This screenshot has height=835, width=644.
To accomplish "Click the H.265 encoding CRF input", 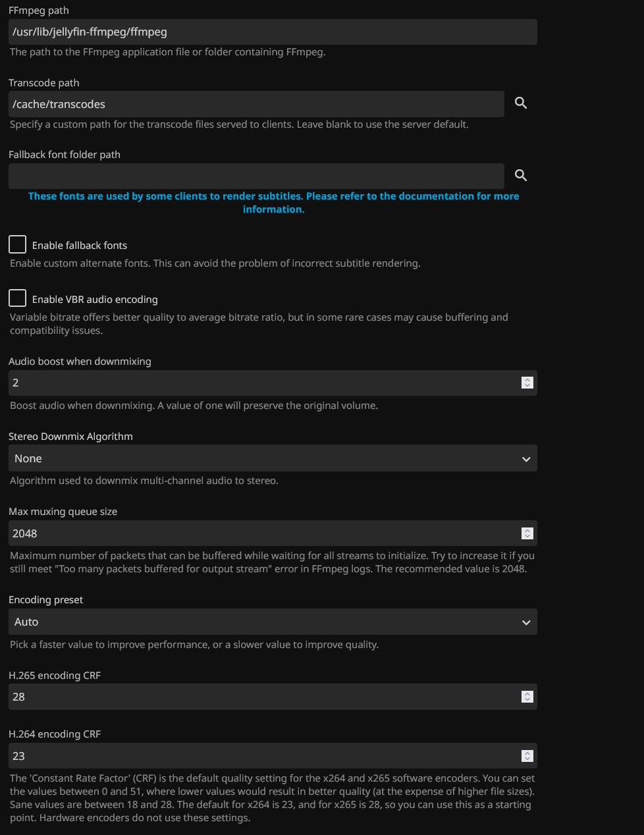I will [263, 697].
